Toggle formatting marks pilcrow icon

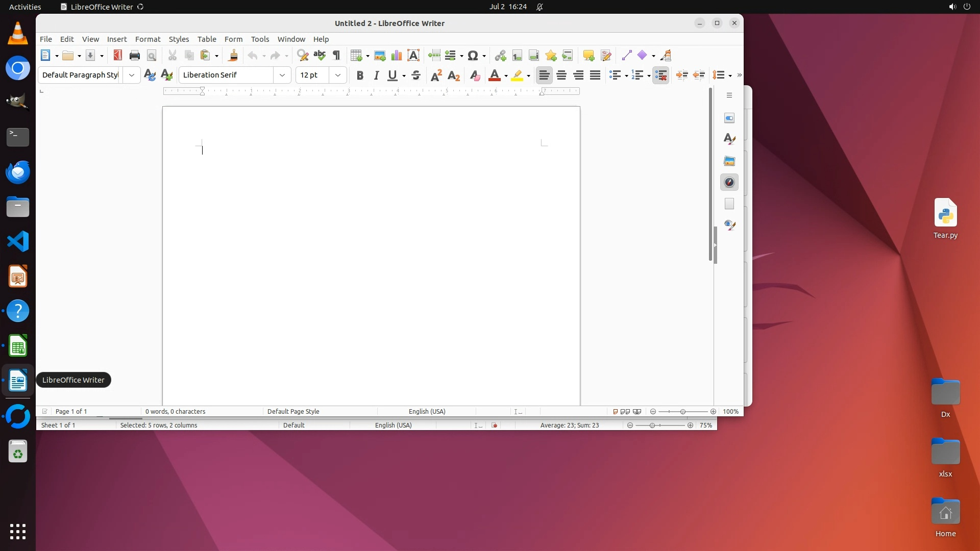tap(336, 55)
